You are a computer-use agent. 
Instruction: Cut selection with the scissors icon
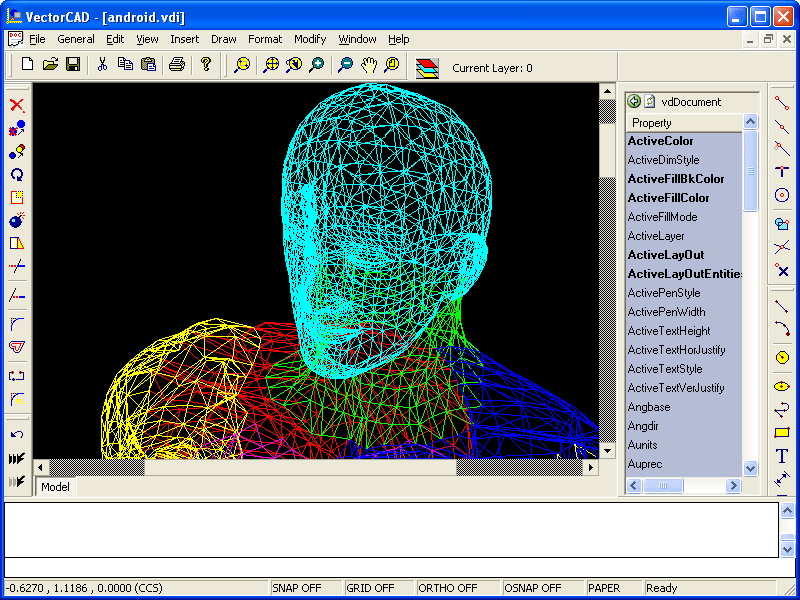point(102,64)
